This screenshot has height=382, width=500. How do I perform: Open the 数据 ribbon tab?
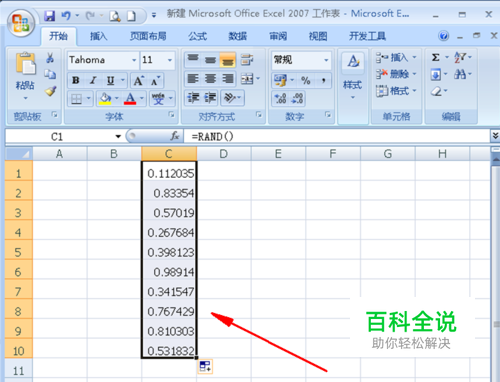237,36
